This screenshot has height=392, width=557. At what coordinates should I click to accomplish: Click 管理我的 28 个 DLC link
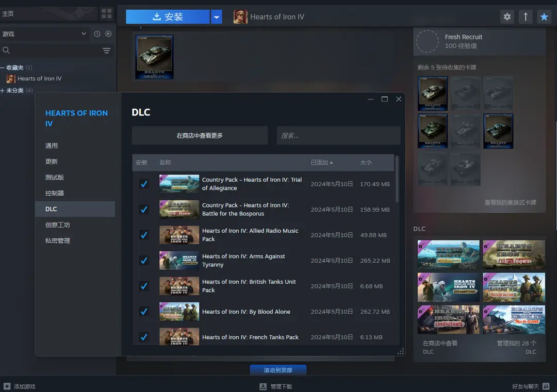pyautogui.click(x=516, y=347)
